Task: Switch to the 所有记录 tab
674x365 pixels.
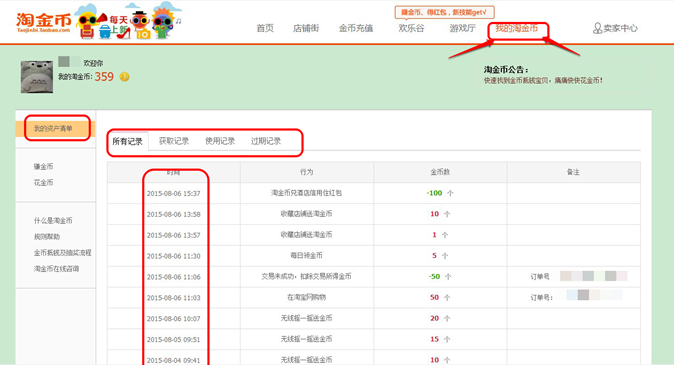Action: [127, 141]
